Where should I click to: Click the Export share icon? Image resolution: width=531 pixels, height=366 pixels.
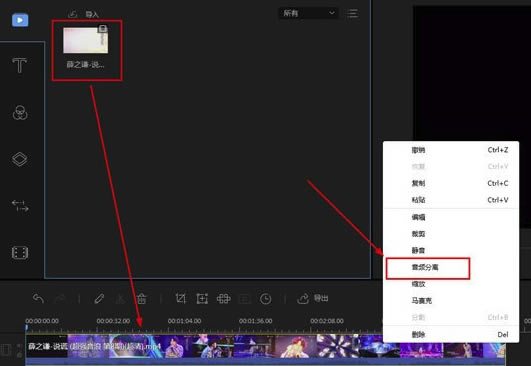[303, 298]
